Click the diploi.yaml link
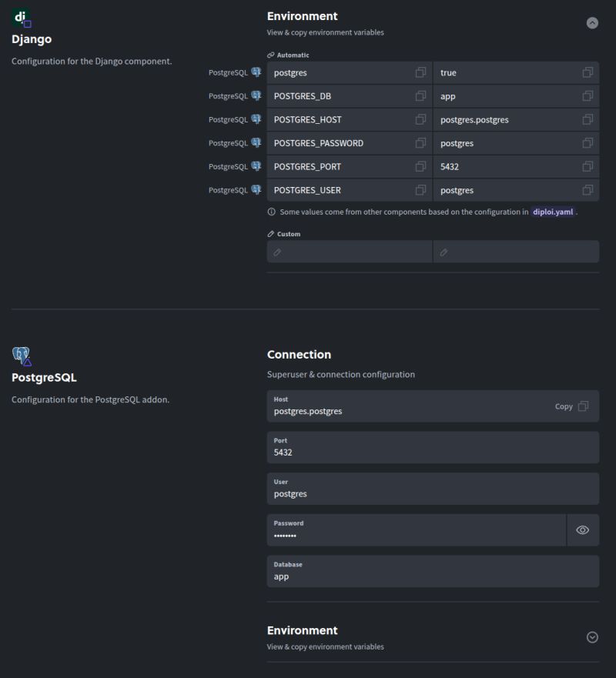 [x=553, y=212]
